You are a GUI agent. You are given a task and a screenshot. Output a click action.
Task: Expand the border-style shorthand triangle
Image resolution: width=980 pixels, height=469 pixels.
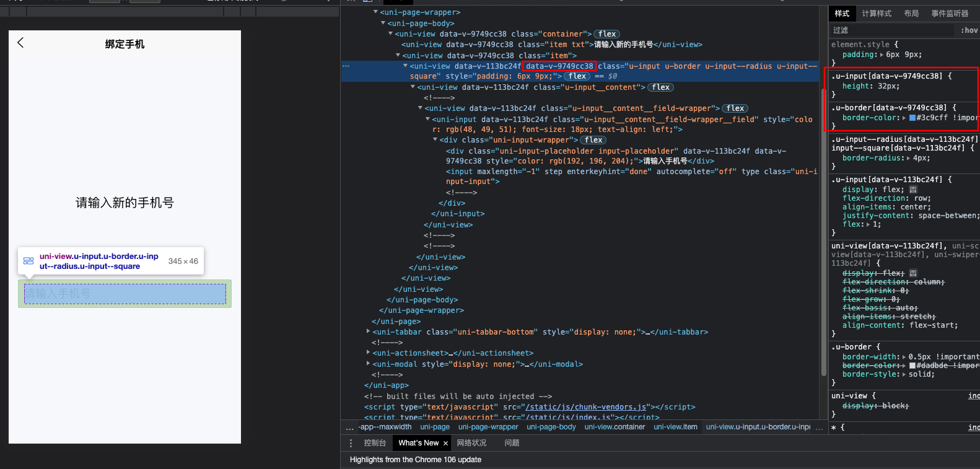pyautogui.click(x=904, y=374)
